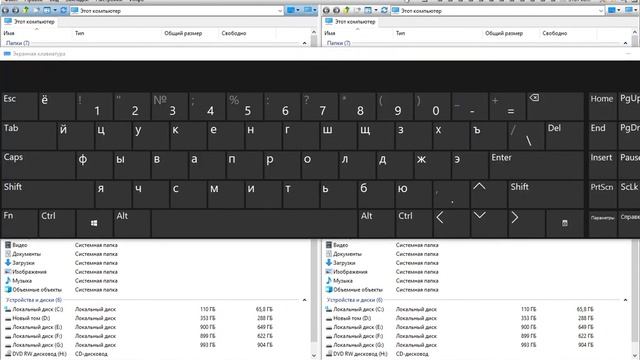The width and height of the screenshot is (640, 360).
Task: Sort left pane by Общий размер column
Action: (183, 33)
